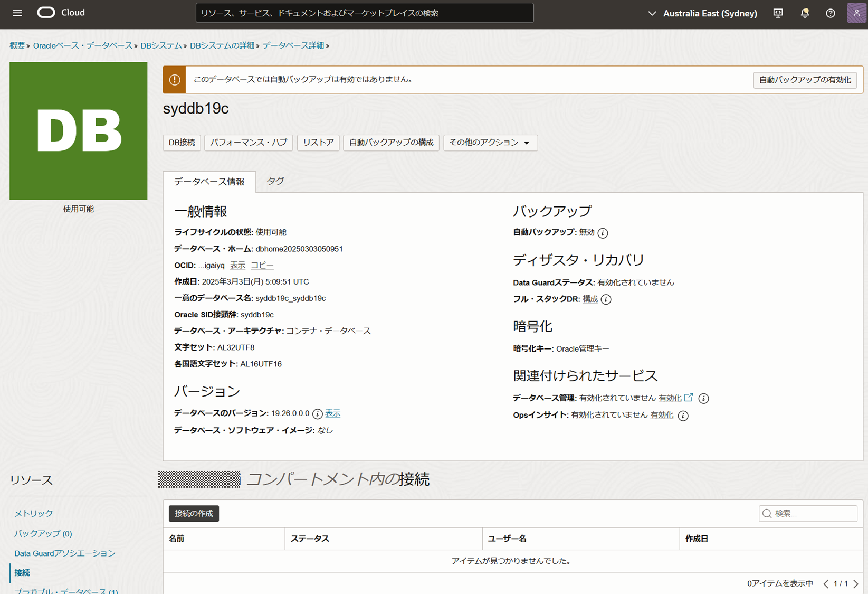868x594 pixels.
Task: Click the ユーザー名 column header
Action: (x=581, y=539)
